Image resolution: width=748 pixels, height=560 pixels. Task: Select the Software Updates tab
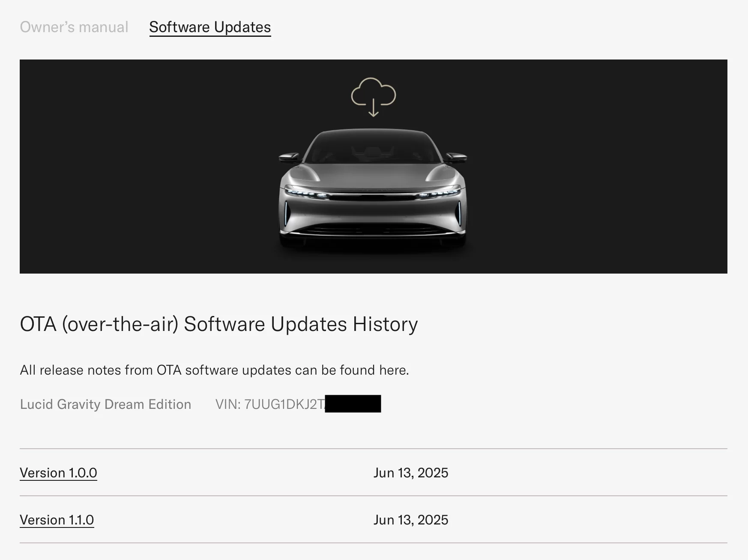[210, 27]
